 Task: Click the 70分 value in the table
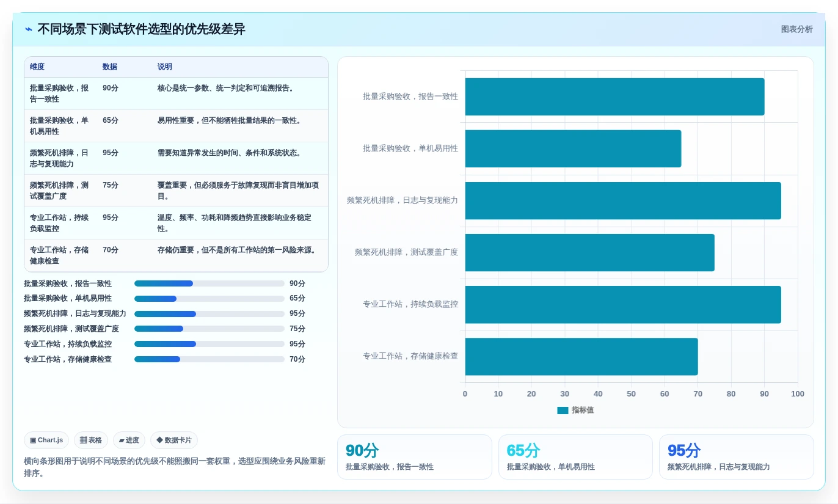(111, 250)
